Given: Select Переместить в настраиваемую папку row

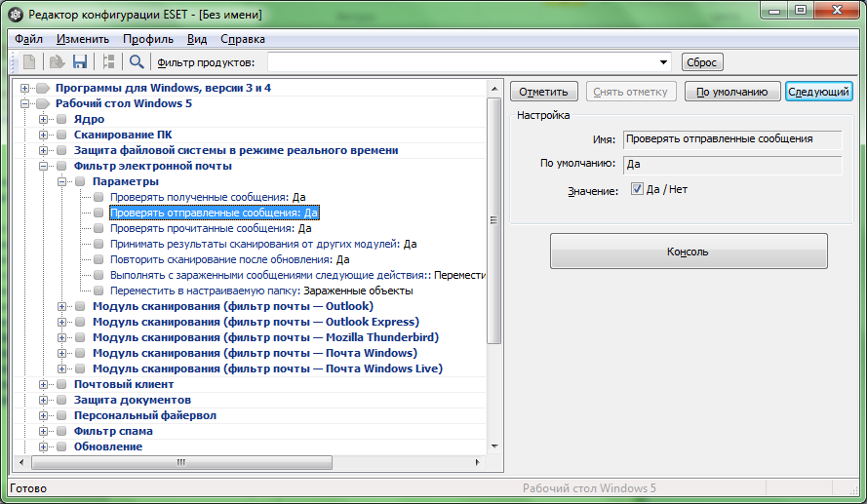Looking at the screenshot, I should [261, 291].
